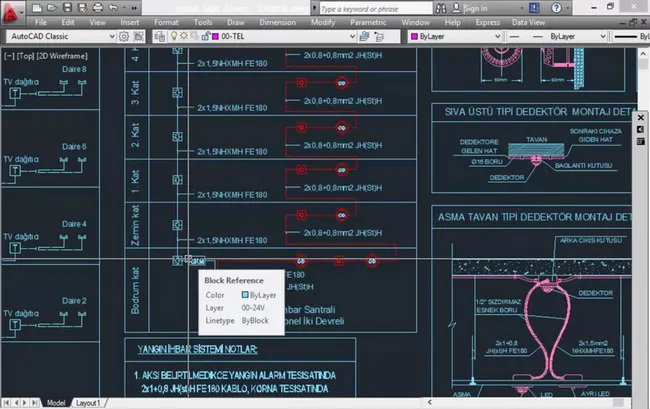Save the drawing with the Save icon
The image size is (650, 409).
pyautogui.click(x=67, y=7)
